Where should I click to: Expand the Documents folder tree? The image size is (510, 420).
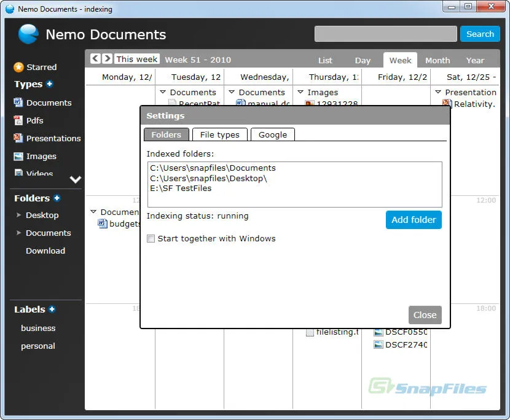[x=18, y=233]
